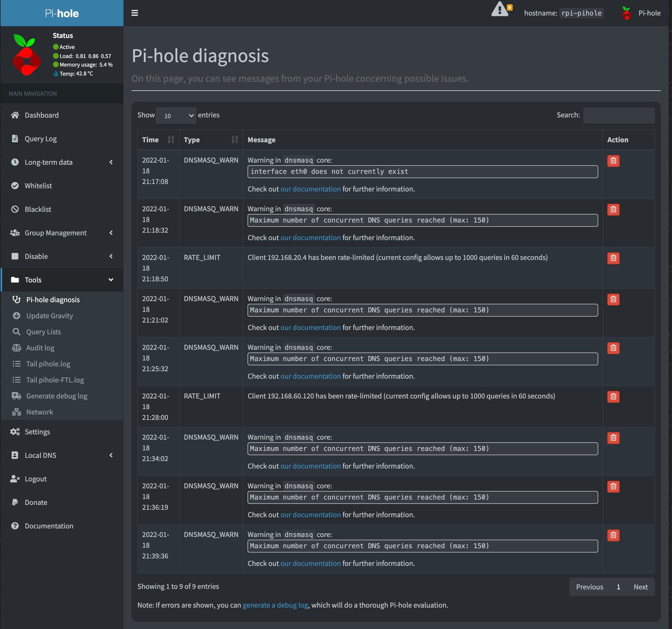Delete the 192.168.20.4 rate-limit entry
This screenshot has height=629, width=672.
[613, 258]
